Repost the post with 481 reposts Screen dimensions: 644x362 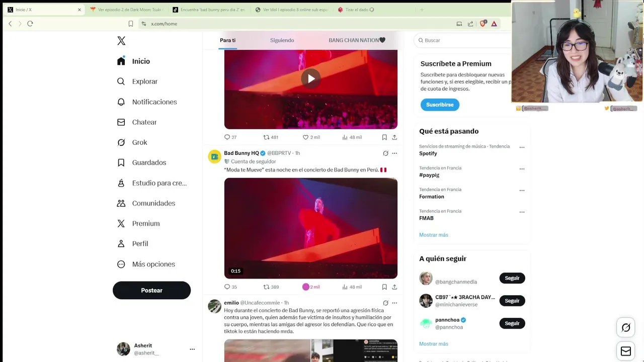(271, 137)
